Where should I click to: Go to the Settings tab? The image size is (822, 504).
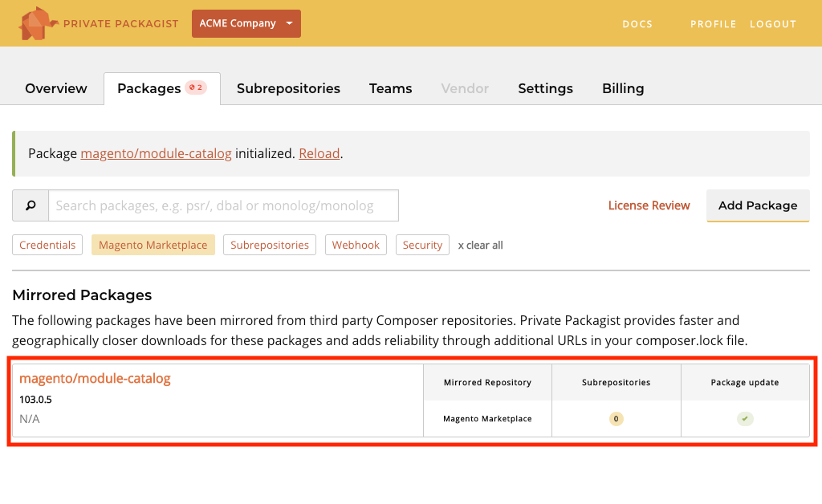(545, 88)
